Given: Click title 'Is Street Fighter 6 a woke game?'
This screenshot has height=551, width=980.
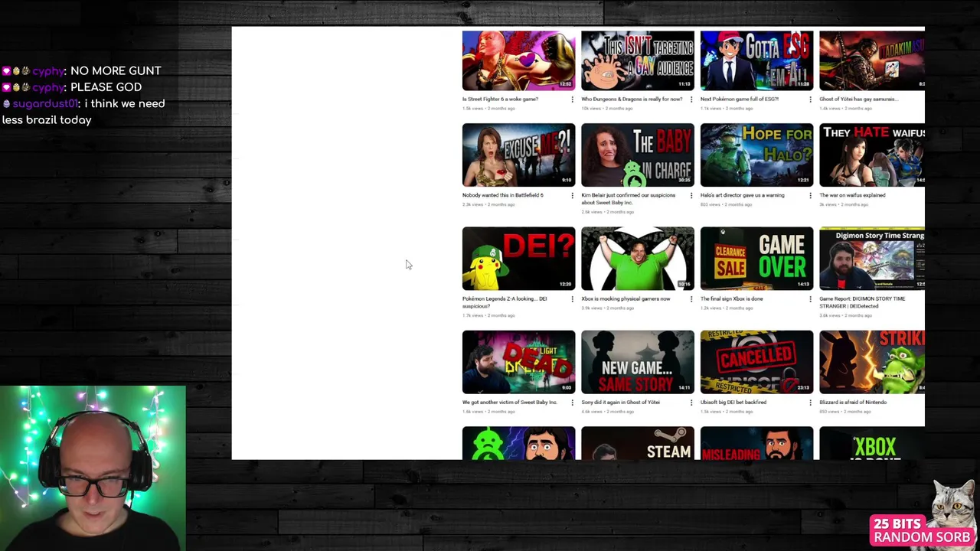Looking at the screenshot, I should click(x=500, y=99).
